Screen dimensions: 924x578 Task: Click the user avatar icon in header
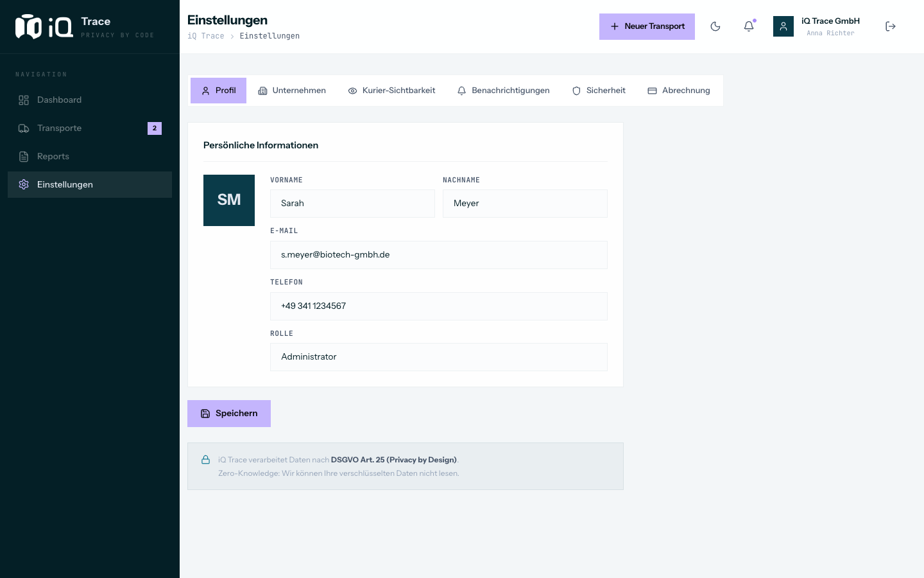click(783, 26)
